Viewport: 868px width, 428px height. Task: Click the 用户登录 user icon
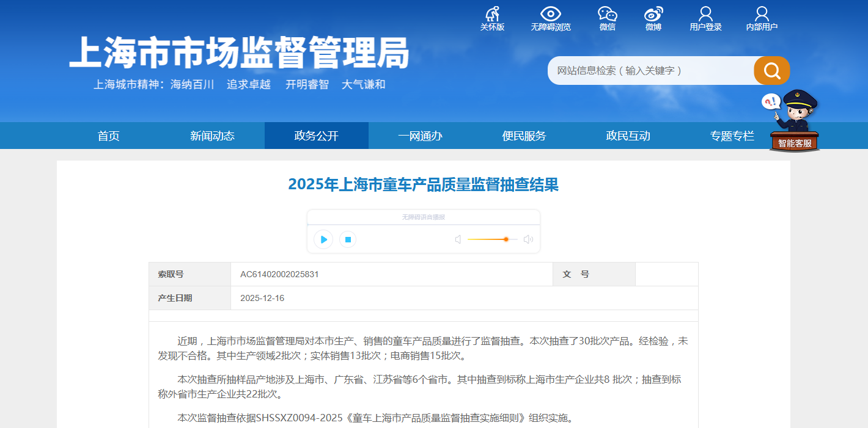(x=705, y=14)
